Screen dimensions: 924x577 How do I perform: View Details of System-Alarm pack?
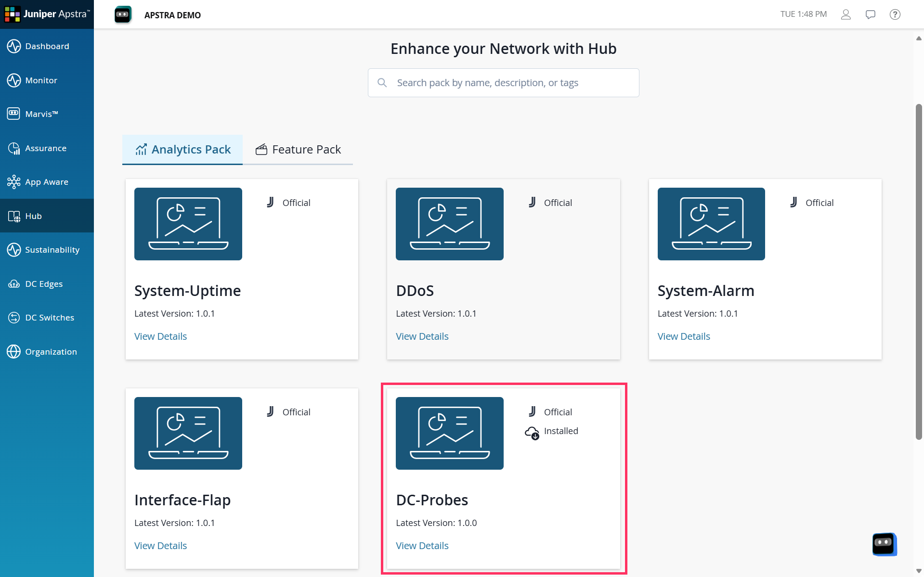coord(684,336)
